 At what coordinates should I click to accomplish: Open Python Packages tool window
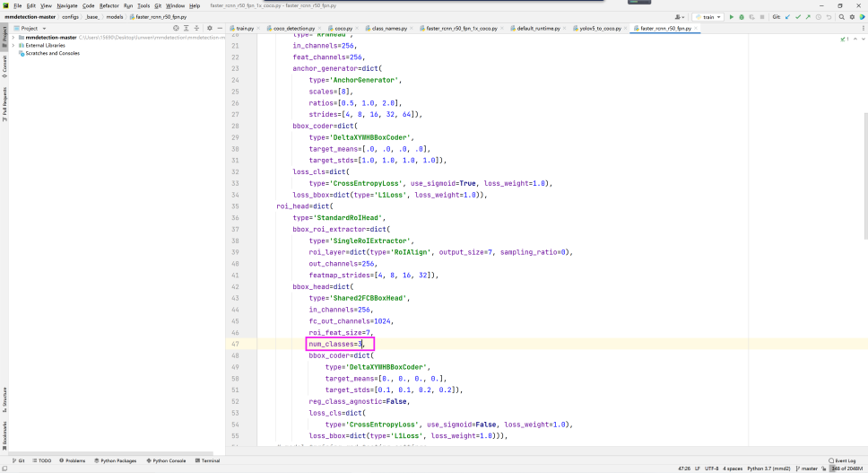pos(115,460)
